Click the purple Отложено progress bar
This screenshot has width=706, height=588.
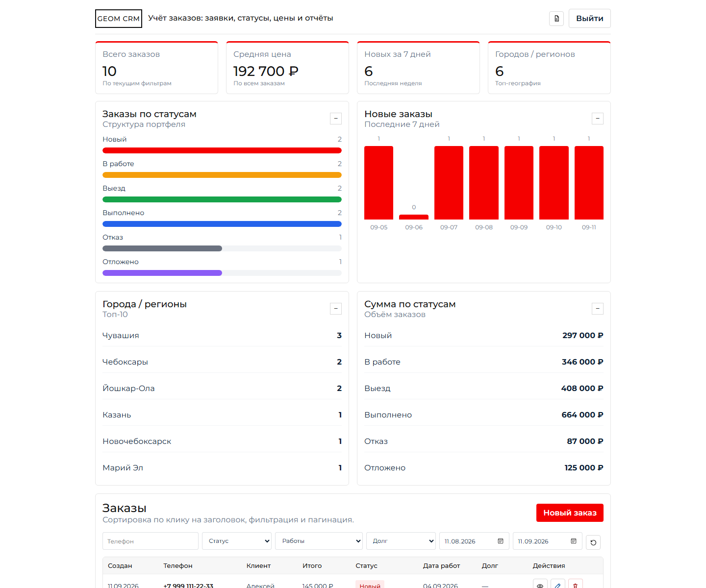(162, 273)
